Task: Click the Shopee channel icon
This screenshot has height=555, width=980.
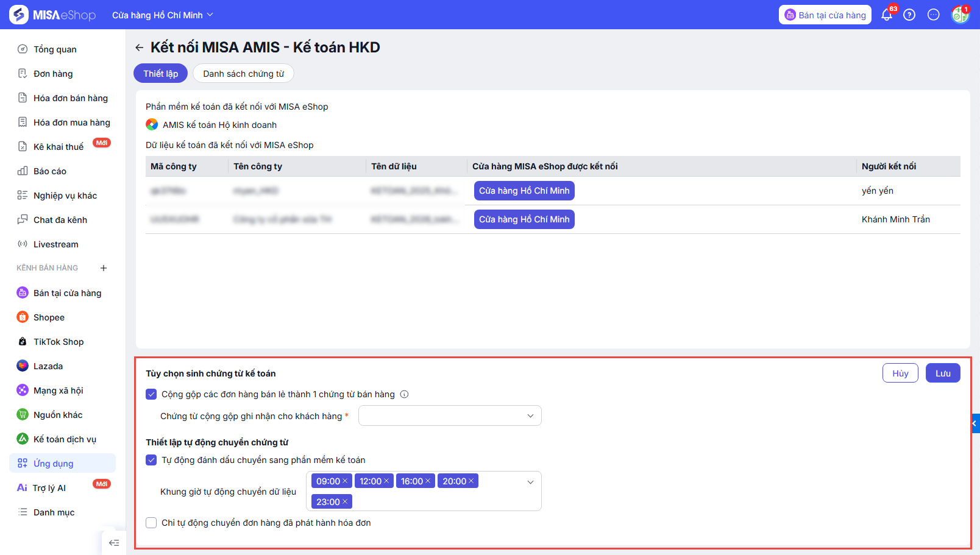Action: tap(23, 317)
